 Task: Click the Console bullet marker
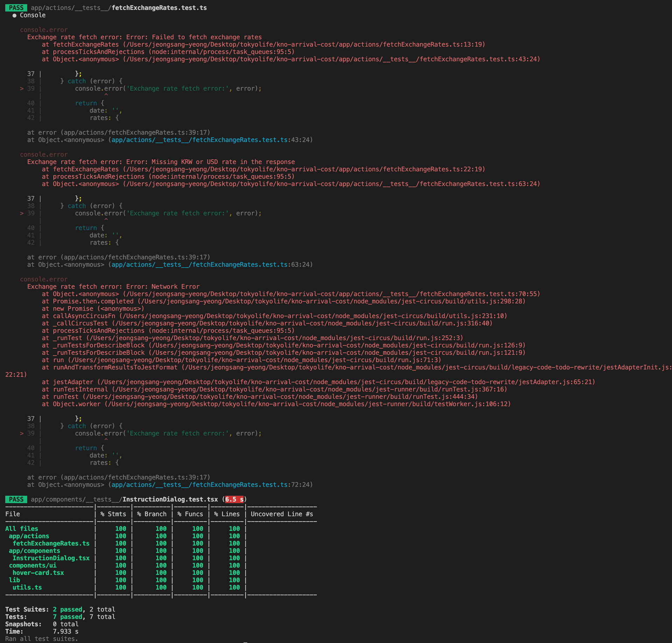14,15
